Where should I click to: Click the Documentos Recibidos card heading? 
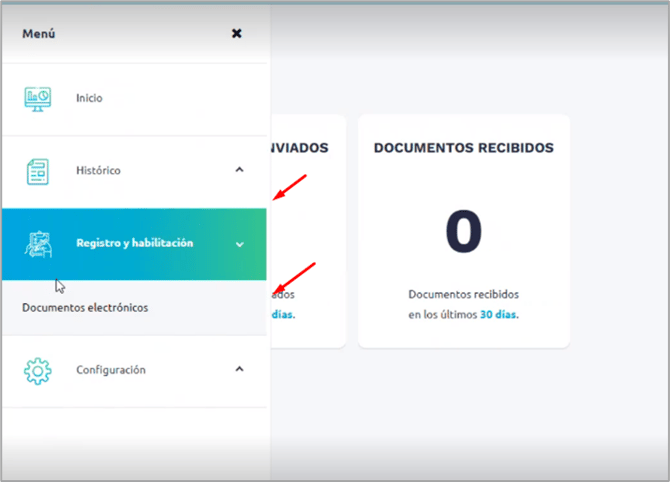tap(463, 147)
